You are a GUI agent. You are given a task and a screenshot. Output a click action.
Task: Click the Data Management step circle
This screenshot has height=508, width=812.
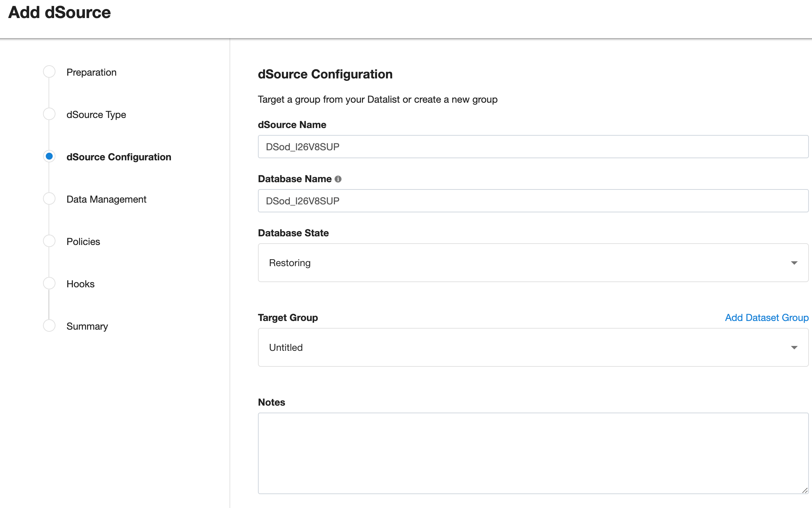point(49,198)
